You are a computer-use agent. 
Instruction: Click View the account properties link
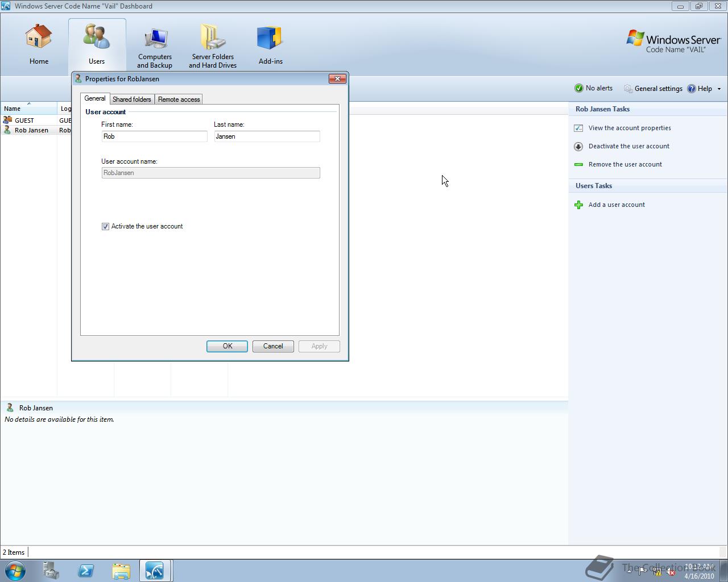(630, 128)
